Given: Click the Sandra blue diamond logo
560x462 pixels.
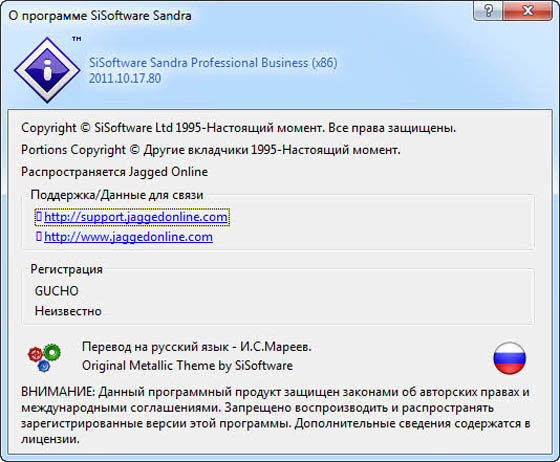Looking at the screenshot, I should coord(47,70).
